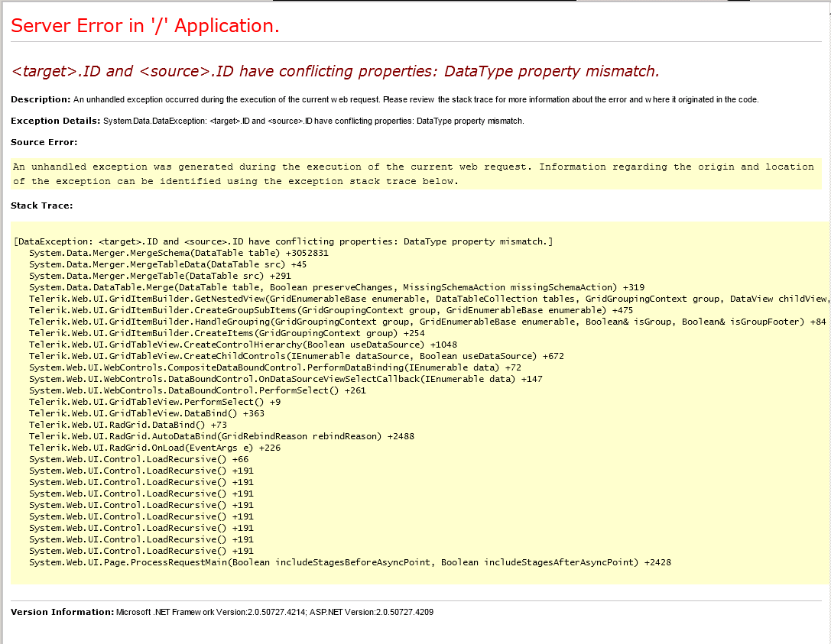Click the GridTableView.CreateChildControls +672 line
The height and width of the screenshot is (644, 831).
coord(297,357)
